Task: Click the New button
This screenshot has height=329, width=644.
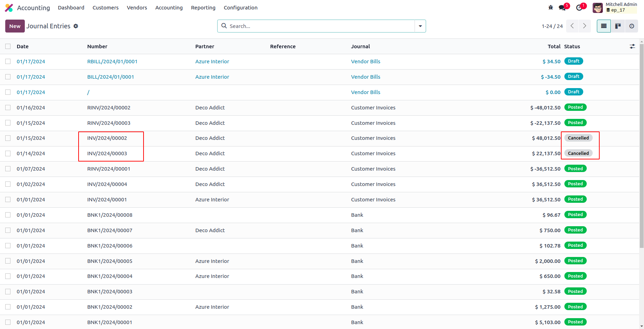Action: point(15,26)
